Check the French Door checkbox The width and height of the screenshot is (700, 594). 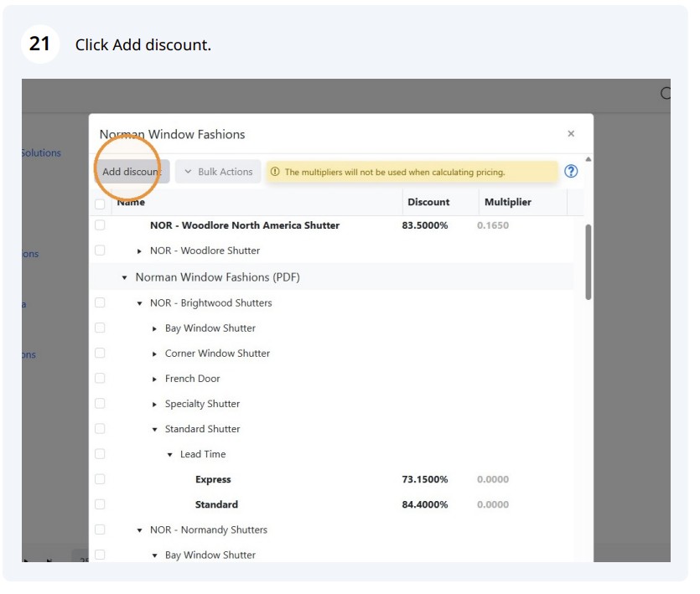100,379
